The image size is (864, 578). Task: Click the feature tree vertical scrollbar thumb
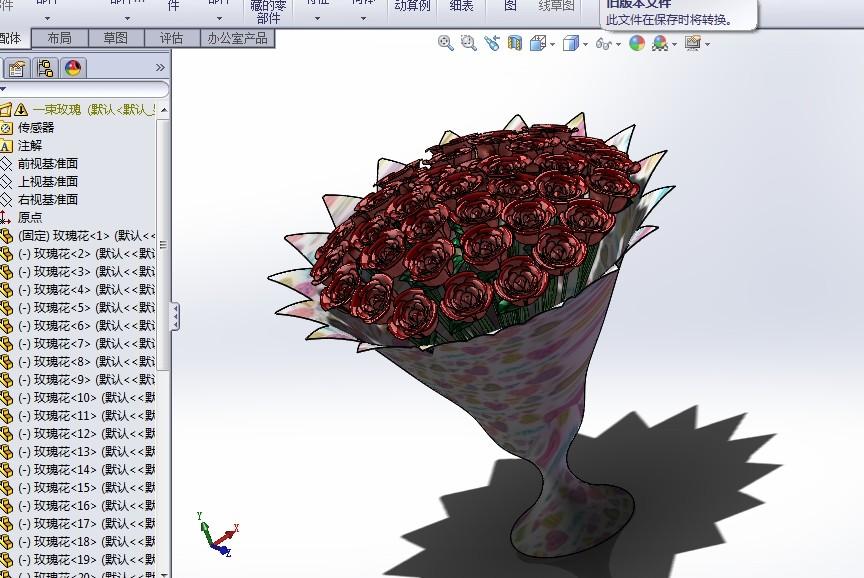pyautogui.click(x=163, y=244)
